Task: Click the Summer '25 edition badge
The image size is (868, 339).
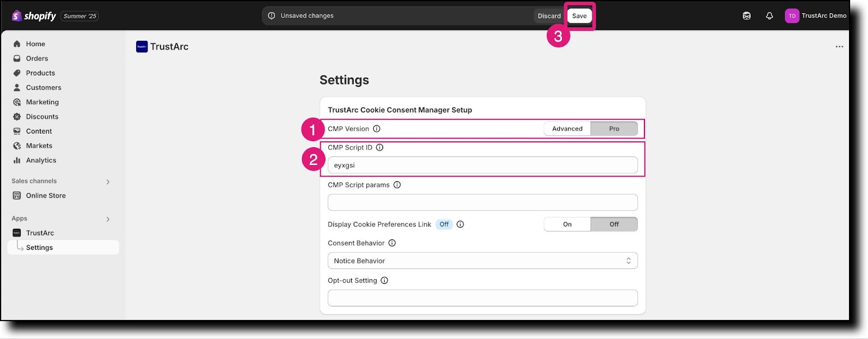Action: tap(80, 16)
